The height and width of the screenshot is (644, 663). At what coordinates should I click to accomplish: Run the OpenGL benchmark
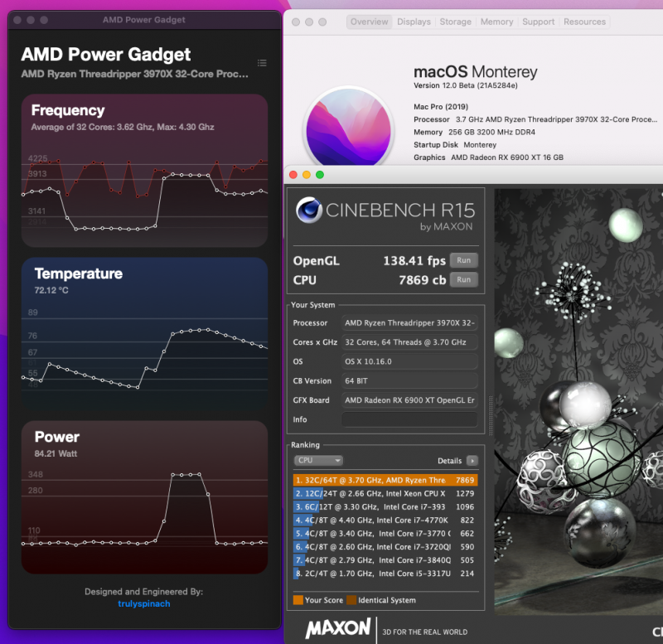click(464, 260)
